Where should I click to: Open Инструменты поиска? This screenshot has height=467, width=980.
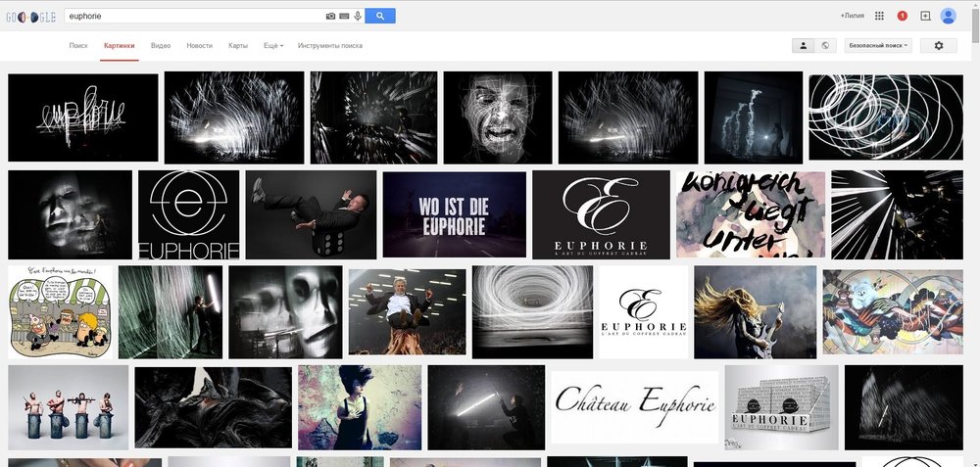click(x=330, y=46)
